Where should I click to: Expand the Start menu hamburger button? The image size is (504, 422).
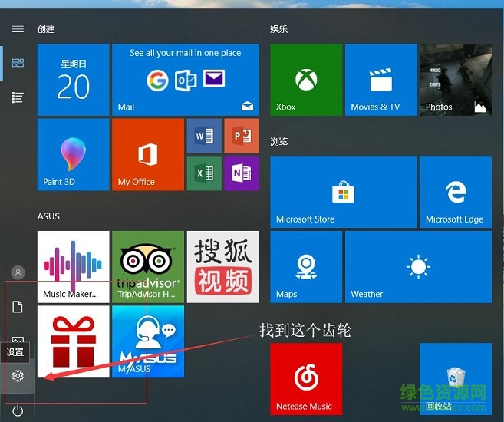coord(18,29)
